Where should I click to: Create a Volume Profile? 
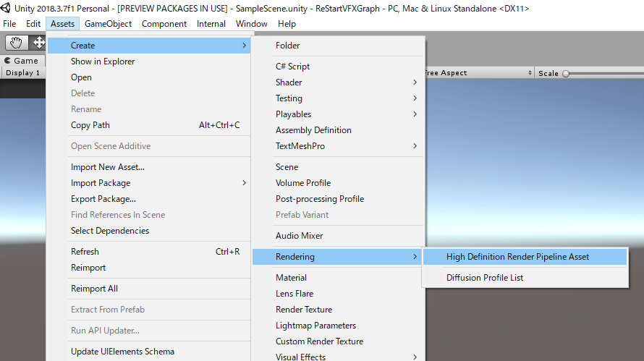tap(338, 183)
